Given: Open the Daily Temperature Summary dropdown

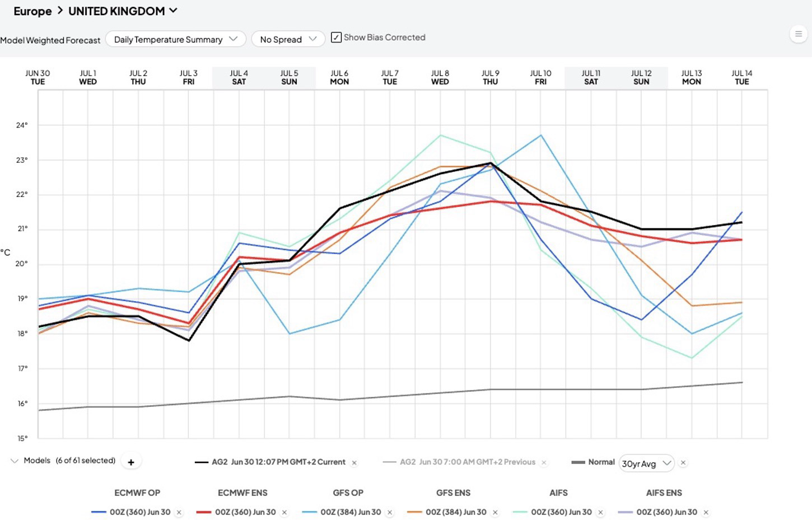Looking at the screenshot, I should 176,39.
